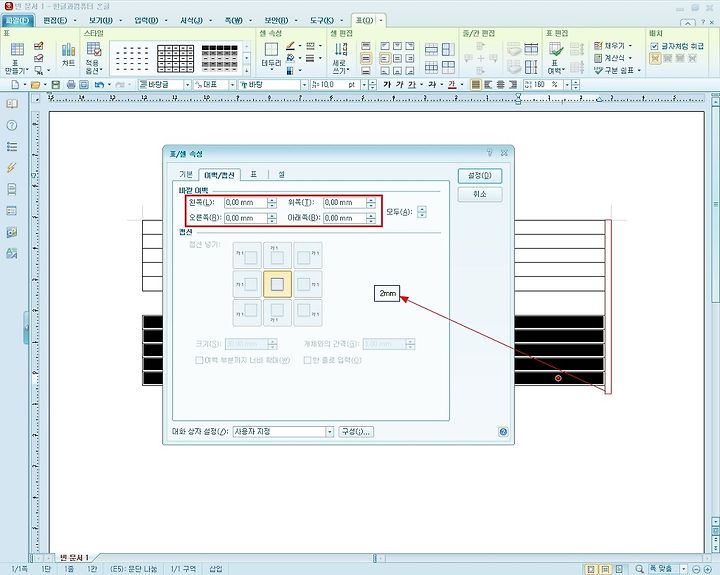
Task: Select bottom-center caption position button
Action: (277, 312)
